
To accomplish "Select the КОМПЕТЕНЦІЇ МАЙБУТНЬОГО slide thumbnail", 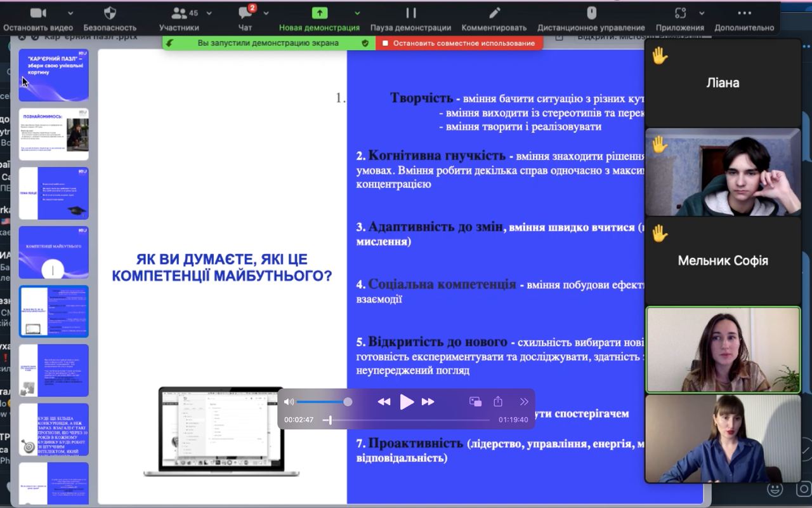I will [54, 252].
